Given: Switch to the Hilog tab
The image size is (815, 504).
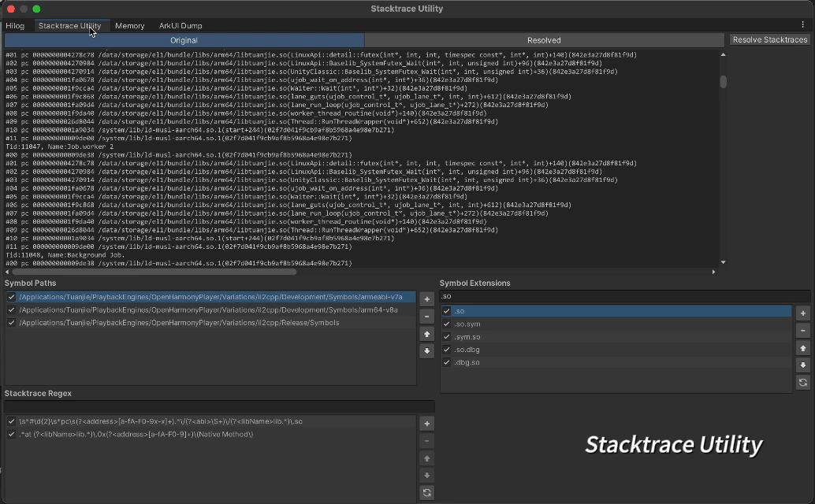Looking at the screenshot, I should [15, 25].
